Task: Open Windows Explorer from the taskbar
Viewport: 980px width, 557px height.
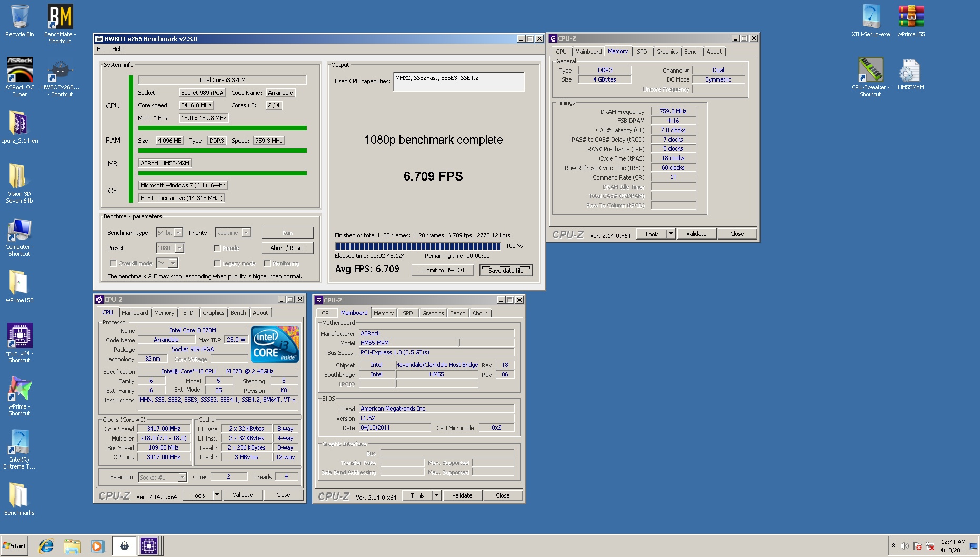Action: click(72, 546)
